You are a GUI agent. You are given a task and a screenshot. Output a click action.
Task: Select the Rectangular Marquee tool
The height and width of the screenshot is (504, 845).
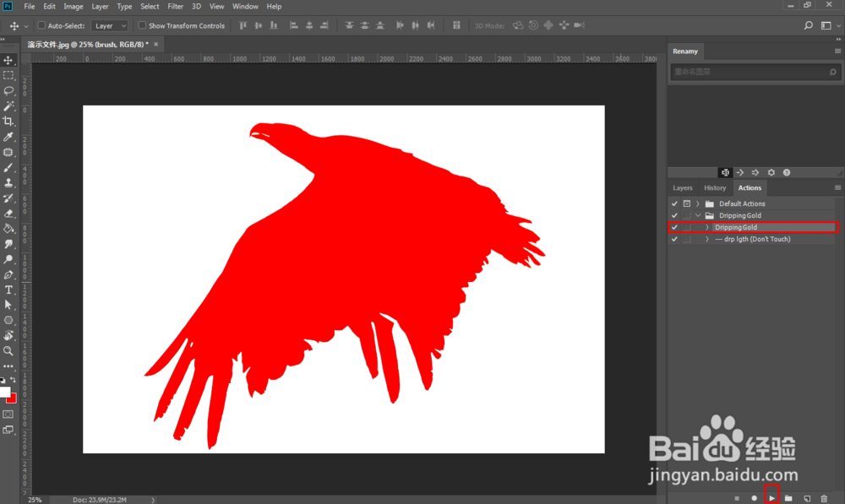(8, 76)
